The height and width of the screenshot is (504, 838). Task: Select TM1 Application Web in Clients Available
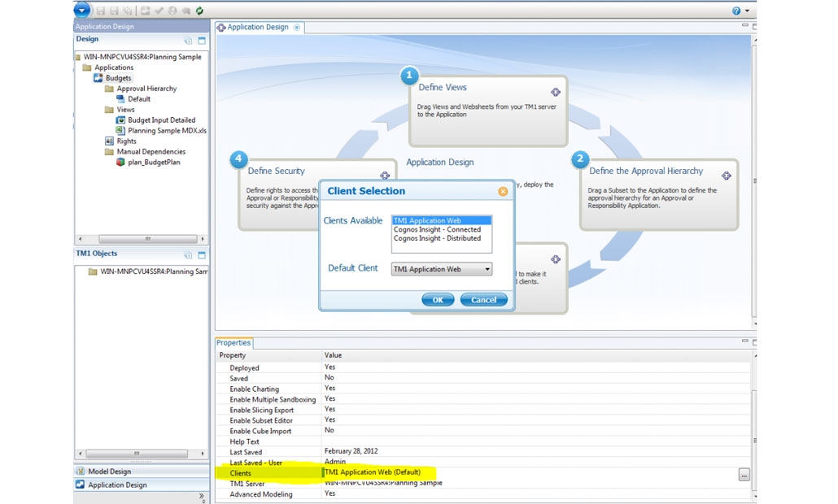point(442,220)
